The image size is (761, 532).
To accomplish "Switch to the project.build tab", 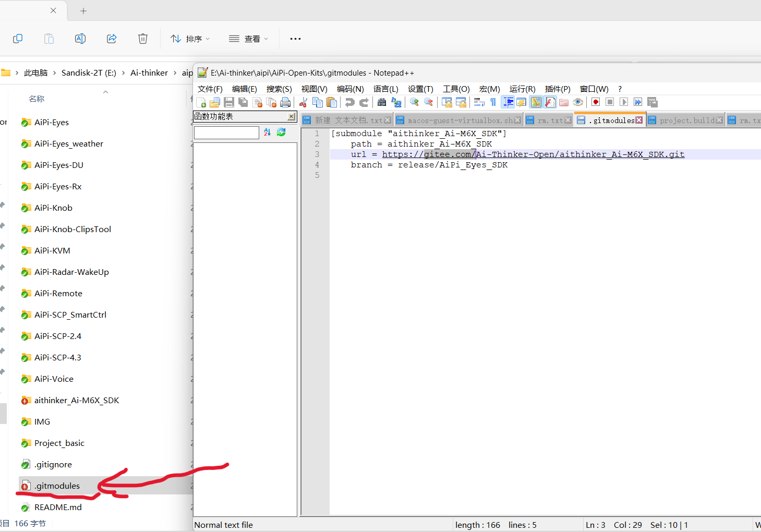I will pos(685,120).
